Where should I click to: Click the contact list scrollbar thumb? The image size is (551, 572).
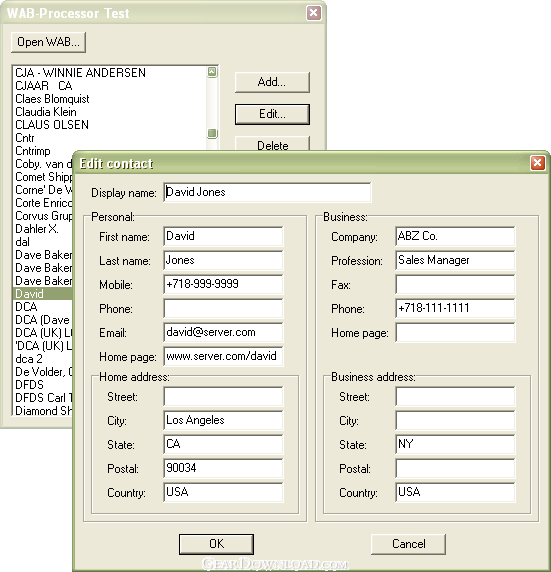coord(212,133)
